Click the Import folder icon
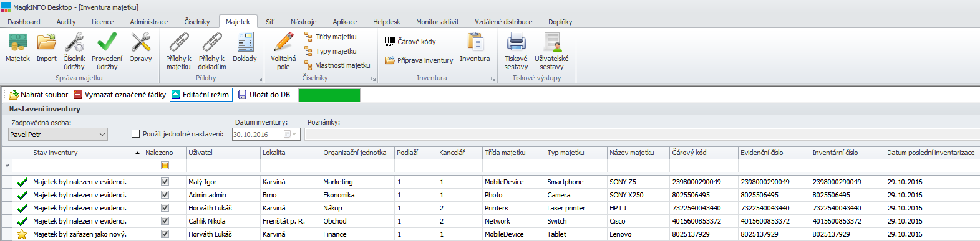 point(46,42)
